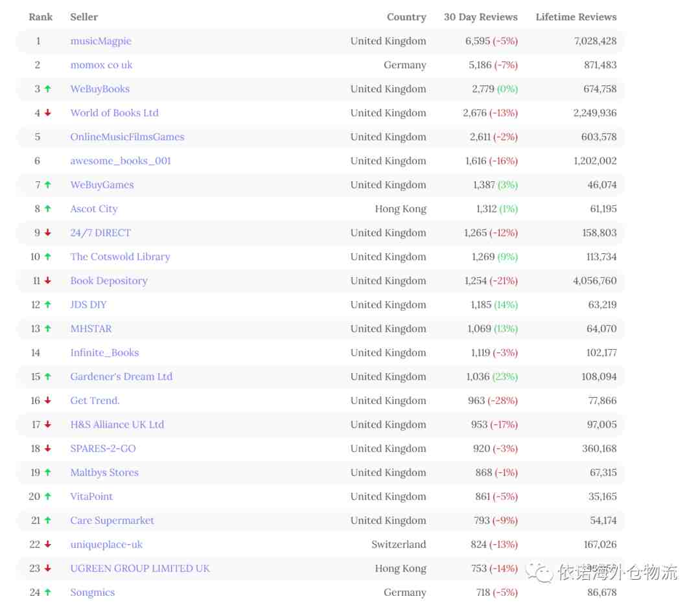Click the 963 (-28%) reviews cell
Screen dimensions: 700x603
click(493, 400)
